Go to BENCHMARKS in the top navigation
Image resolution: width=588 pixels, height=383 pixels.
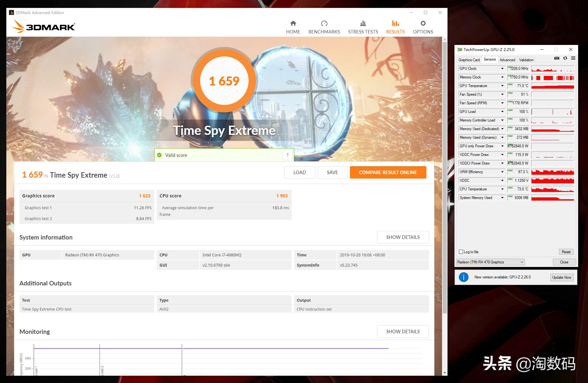point(324,27)
